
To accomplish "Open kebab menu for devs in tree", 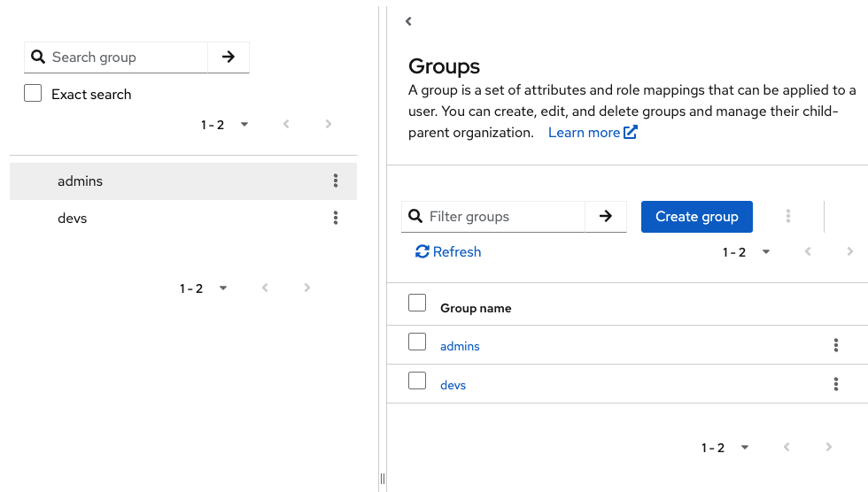I will click(336, 218).
